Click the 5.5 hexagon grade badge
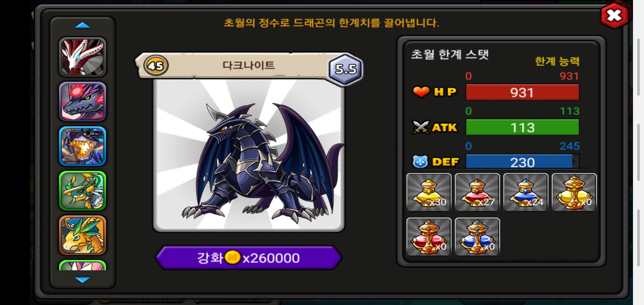644x305 pixels. 345,69
